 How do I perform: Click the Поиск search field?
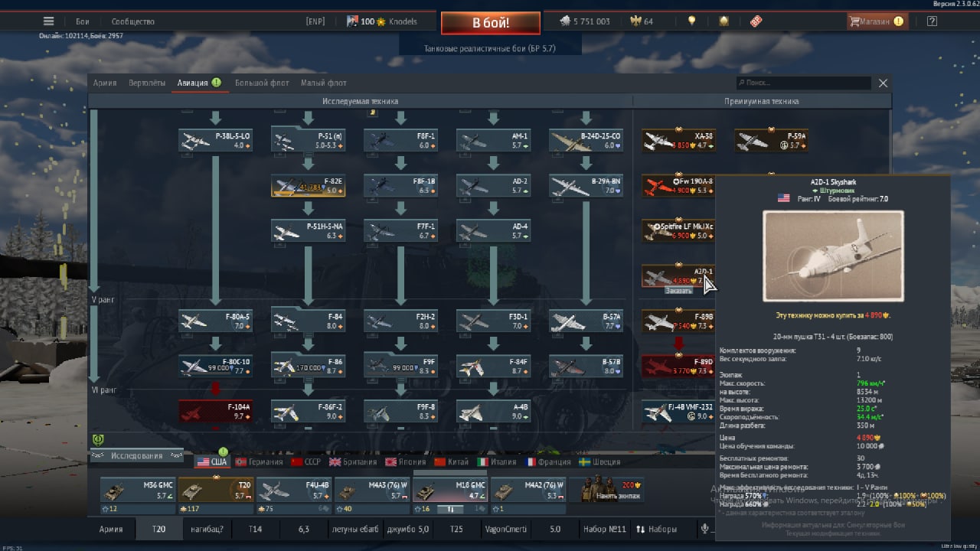tap(804, 83)
